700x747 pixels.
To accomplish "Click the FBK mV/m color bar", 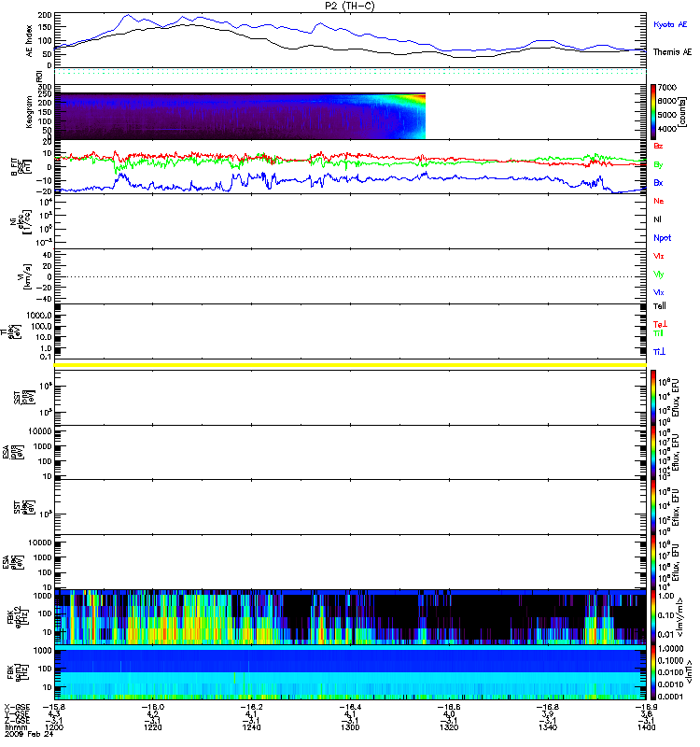I will pyautogui.click(x=653, y=617).
